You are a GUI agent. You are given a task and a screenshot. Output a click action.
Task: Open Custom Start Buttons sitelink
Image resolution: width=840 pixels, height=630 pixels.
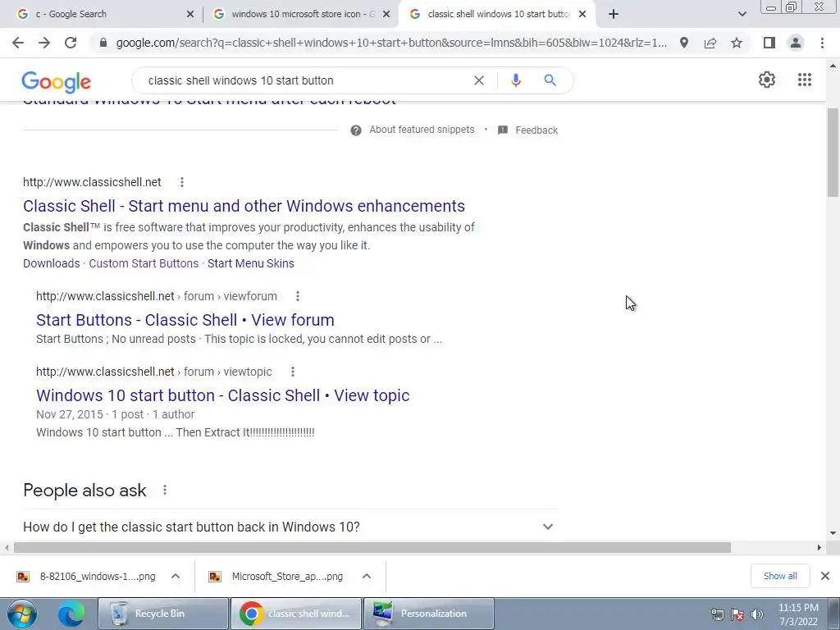(x=144, y=263)
